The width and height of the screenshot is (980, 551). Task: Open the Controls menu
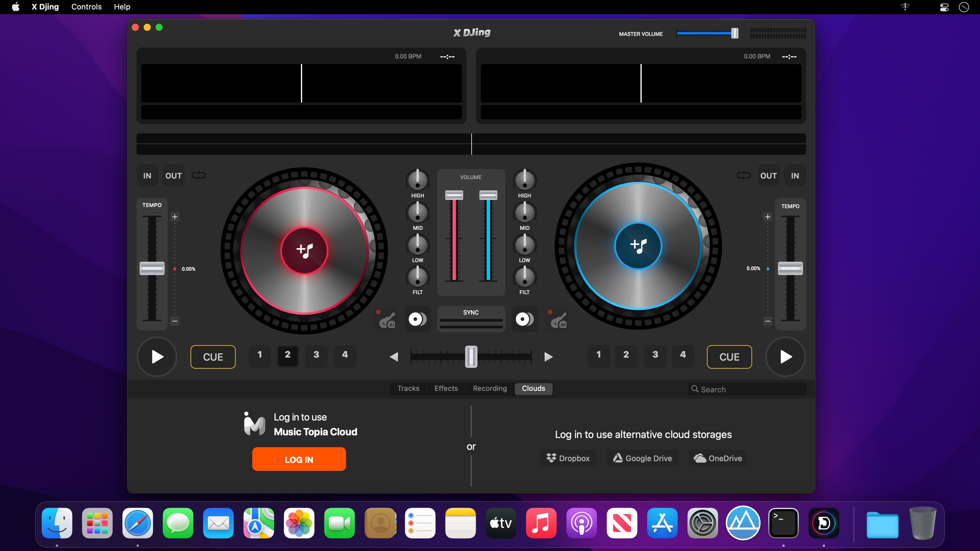click(86, 7)
